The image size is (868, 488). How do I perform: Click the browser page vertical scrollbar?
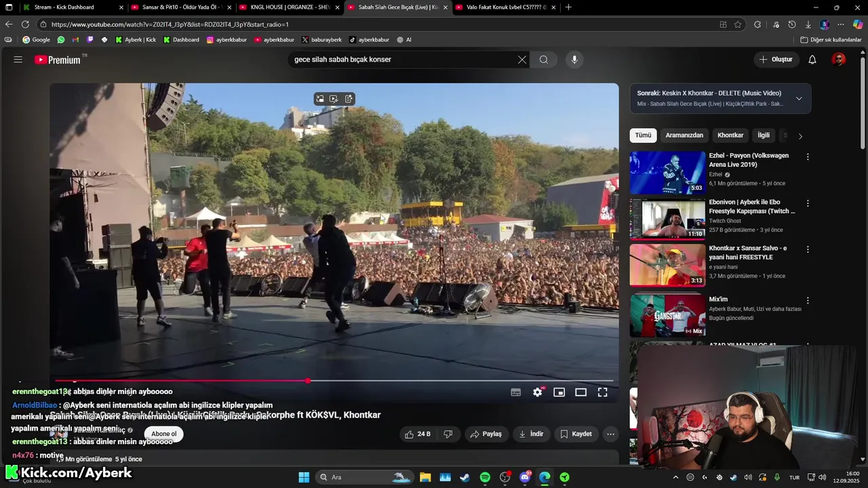(x=863, y=102)
